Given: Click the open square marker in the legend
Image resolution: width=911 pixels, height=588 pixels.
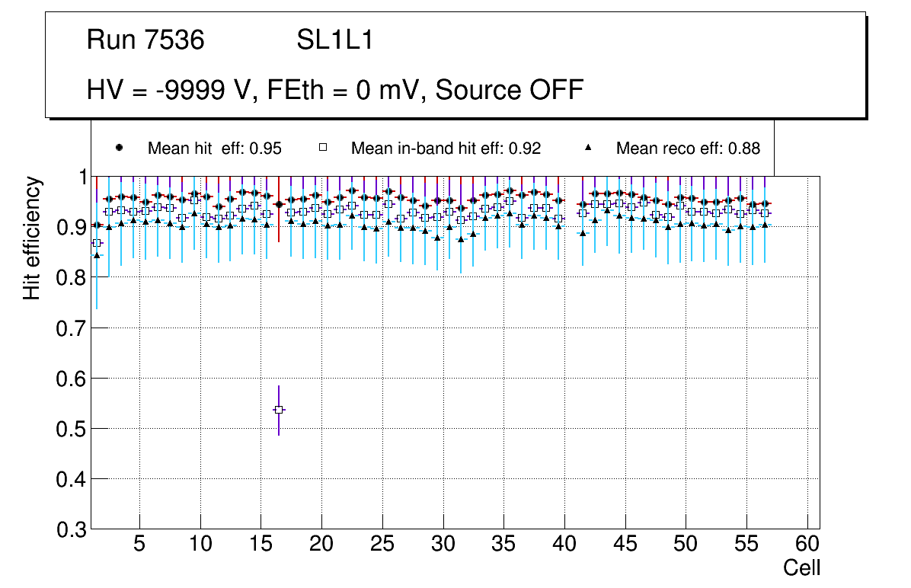Looking at the screenshot, I should click(x=322, y=149).
